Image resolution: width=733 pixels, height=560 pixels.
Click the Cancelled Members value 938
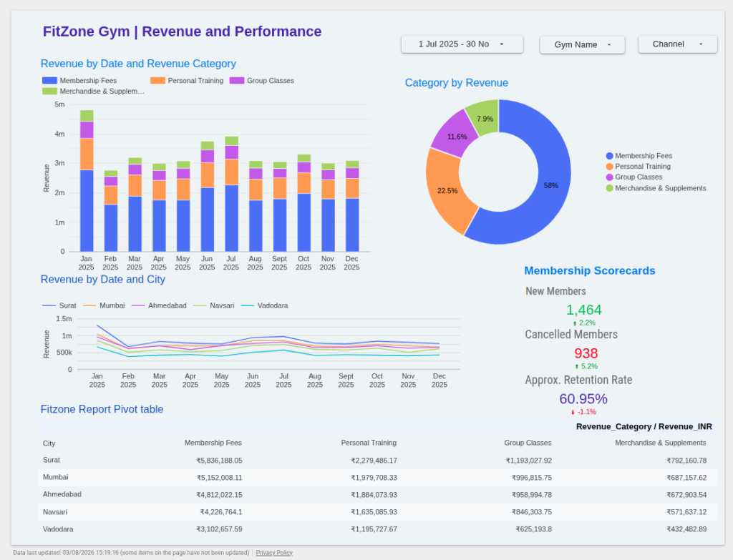(586, 353)
